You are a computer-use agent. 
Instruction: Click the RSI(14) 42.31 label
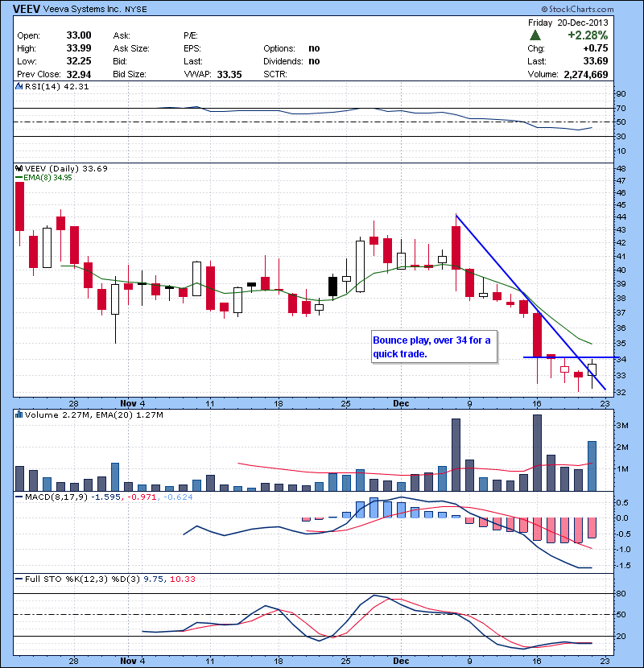56,86
